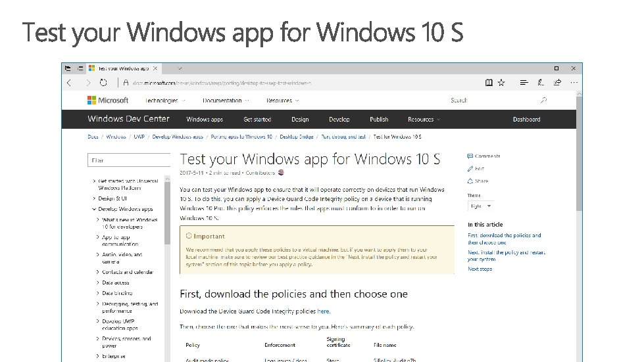Open 'Debugging, testing, and performance' item
This screenshot has width=644, height=362.
tap(130, 307)
